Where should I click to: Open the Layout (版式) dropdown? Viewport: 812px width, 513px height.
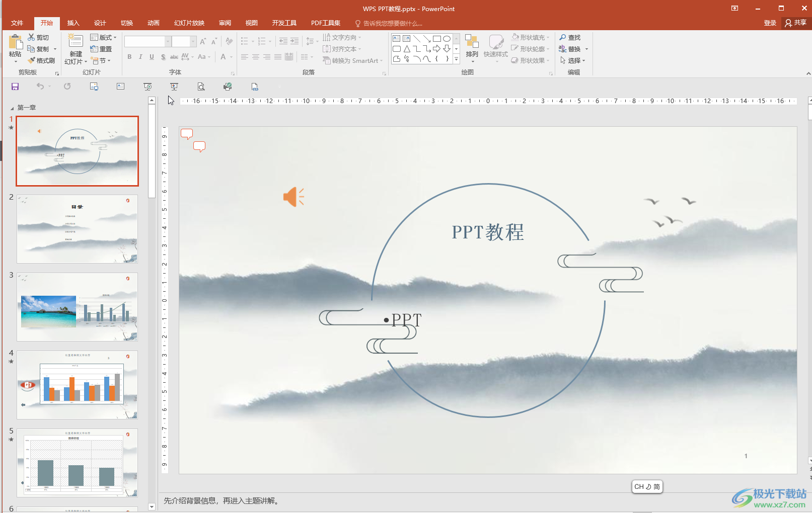[103, 37]
